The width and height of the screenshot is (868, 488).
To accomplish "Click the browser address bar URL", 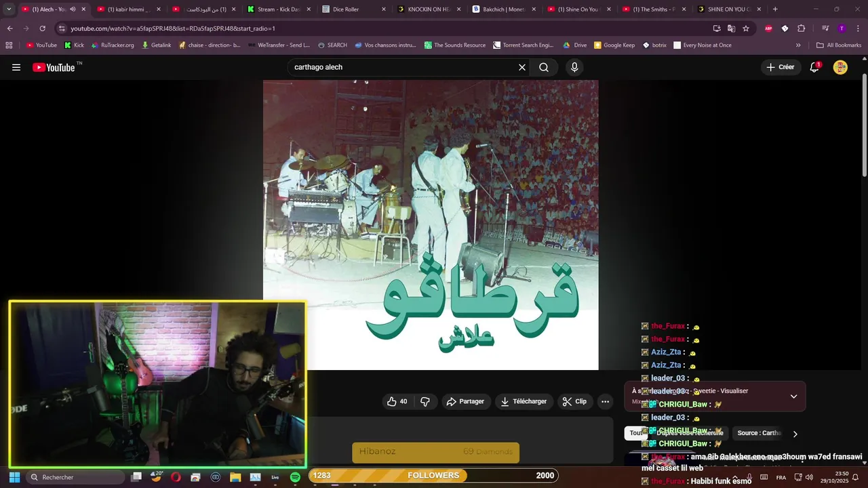I will tap(173, 28).
